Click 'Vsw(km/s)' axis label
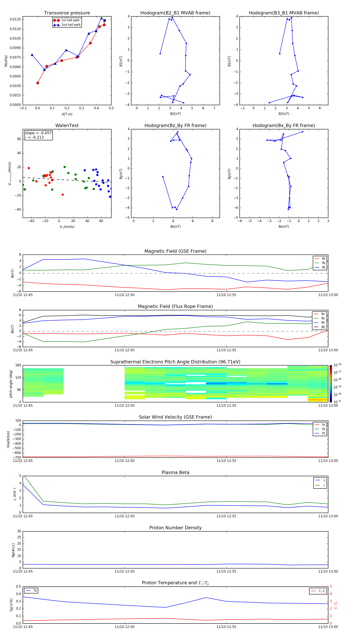This screenshot has height=644, width=351. [8, 439]
